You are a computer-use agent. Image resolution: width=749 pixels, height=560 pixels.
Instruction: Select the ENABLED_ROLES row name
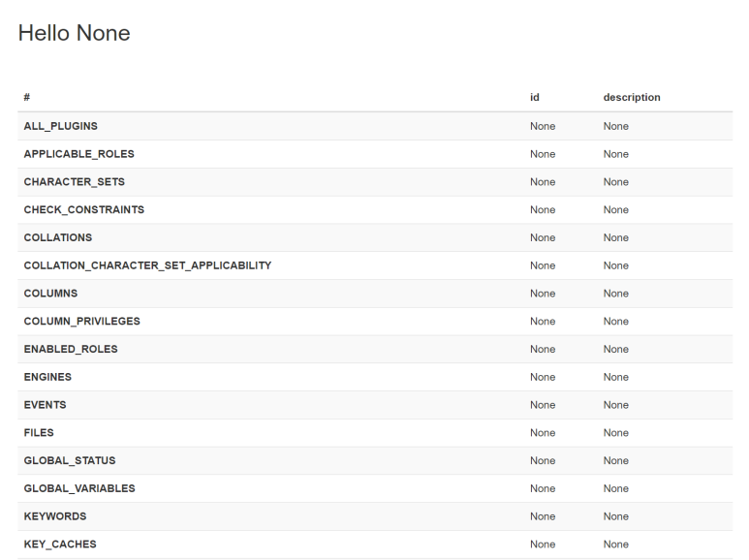(x=71, y=350)
